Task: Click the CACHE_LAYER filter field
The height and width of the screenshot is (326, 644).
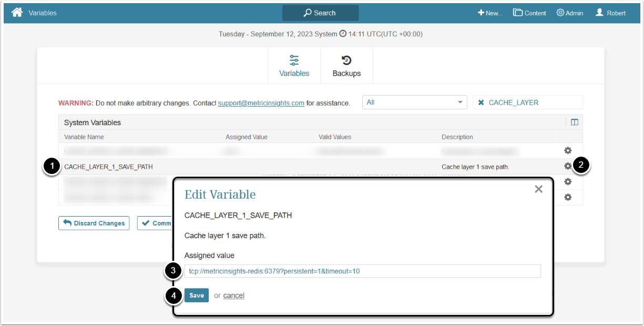Action: [x=528, y=102]
